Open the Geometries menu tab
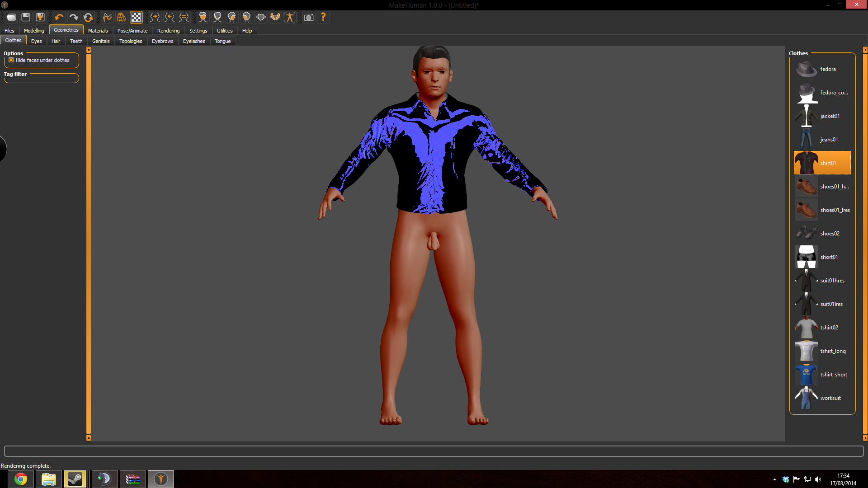 click(66, 30)
